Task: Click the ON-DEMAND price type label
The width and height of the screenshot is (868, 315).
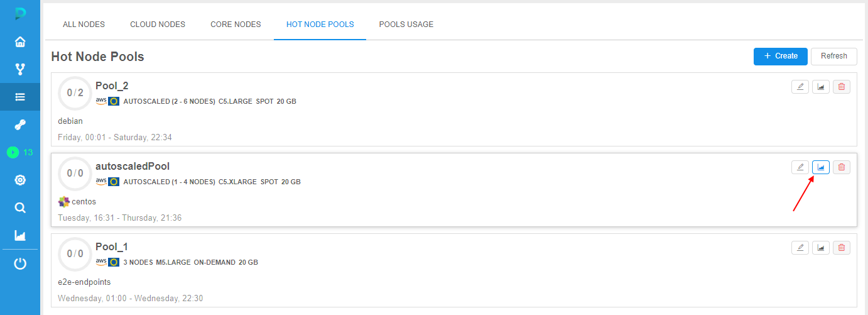Action: [x=214, y=262]
